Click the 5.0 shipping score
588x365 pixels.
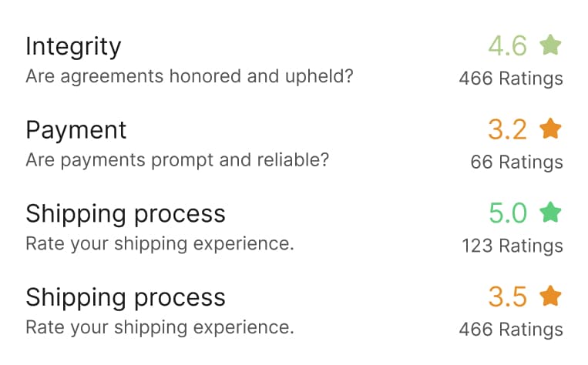click(507, 213)
